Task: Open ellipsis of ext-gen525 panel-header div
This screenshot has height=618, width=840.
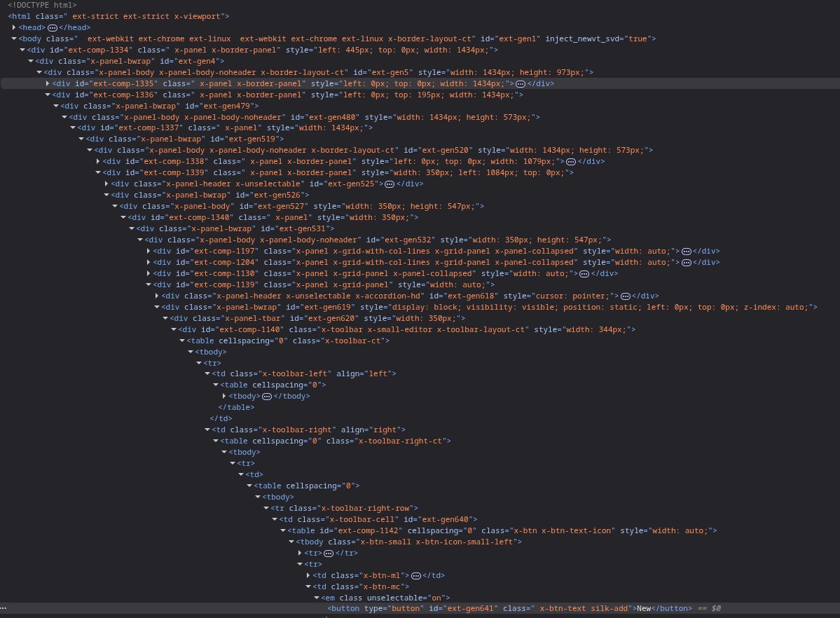Action: tap(390, 184)
